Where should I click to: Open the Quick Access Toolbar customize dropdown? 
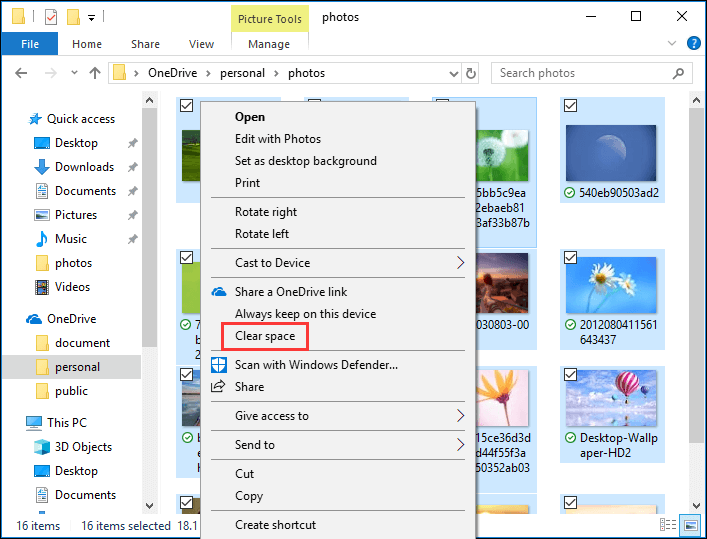tap(91, 18)
